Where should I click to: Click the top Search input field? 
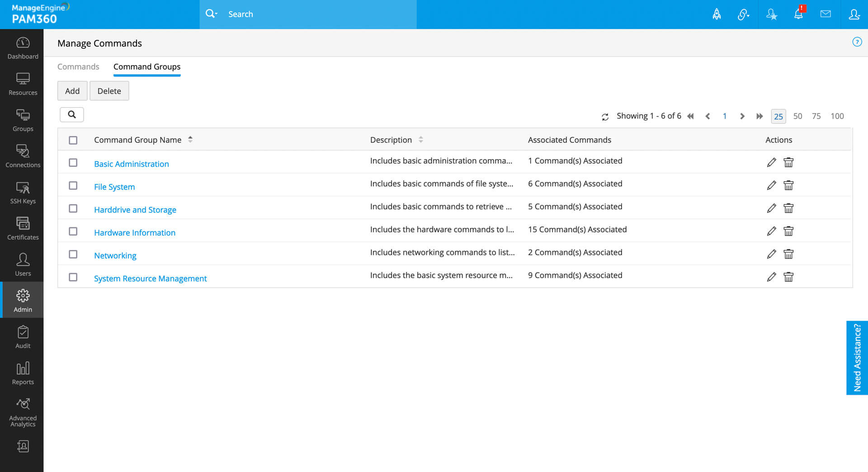pos(316,14)
